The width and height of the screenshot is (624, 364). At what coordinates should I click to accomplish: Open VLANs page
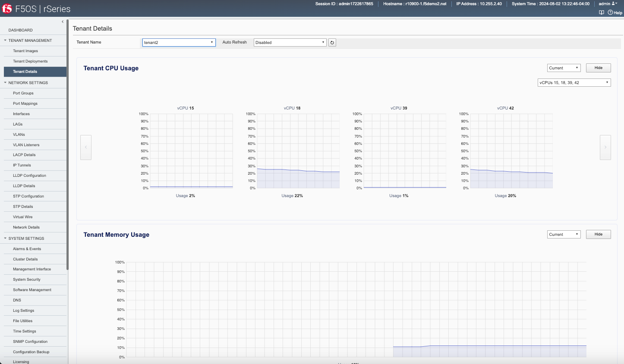click(35, 135)
